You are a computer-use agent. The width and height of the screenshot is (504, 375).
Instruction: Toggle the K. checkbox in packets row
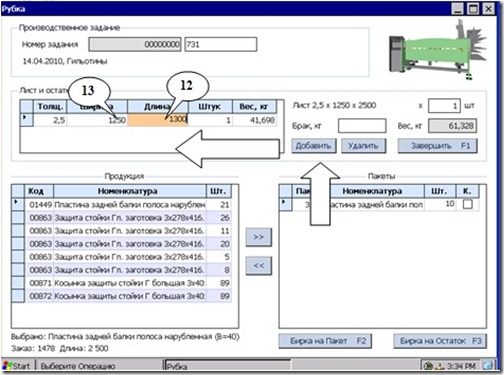click(x=468, y=204)
